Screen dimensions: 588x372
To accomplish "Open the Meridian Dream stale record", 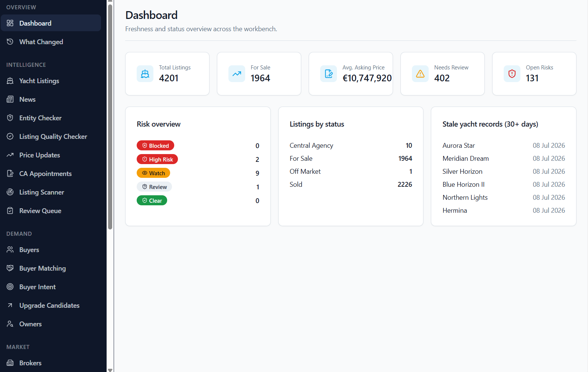I will click(x=504, y=159).
